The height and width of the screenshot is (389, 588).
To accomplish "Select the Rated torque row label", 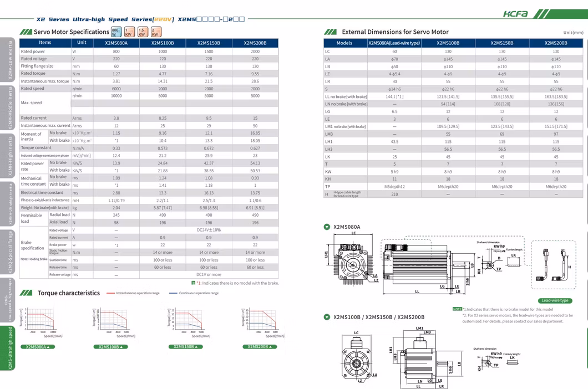I will click(33, 74).
